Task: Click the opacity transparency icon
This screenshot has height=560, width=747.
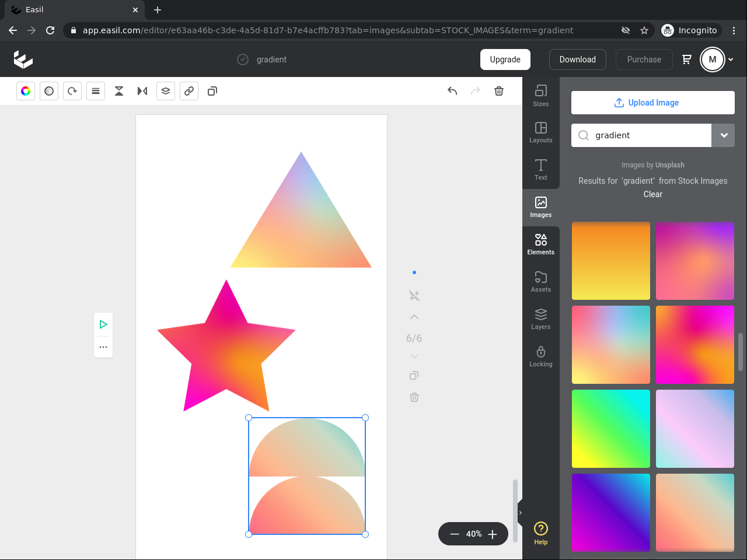Action: pyautogui.click(x=49, y=91)
